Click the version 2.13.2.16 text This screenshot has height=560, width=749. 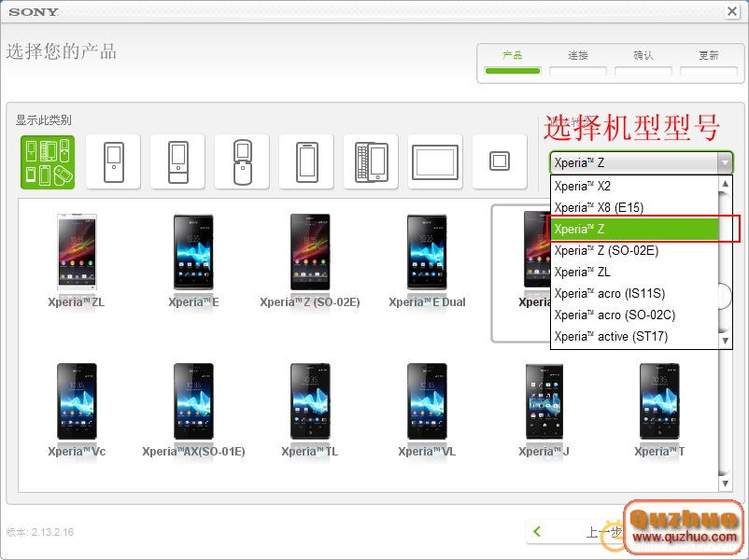39,532
